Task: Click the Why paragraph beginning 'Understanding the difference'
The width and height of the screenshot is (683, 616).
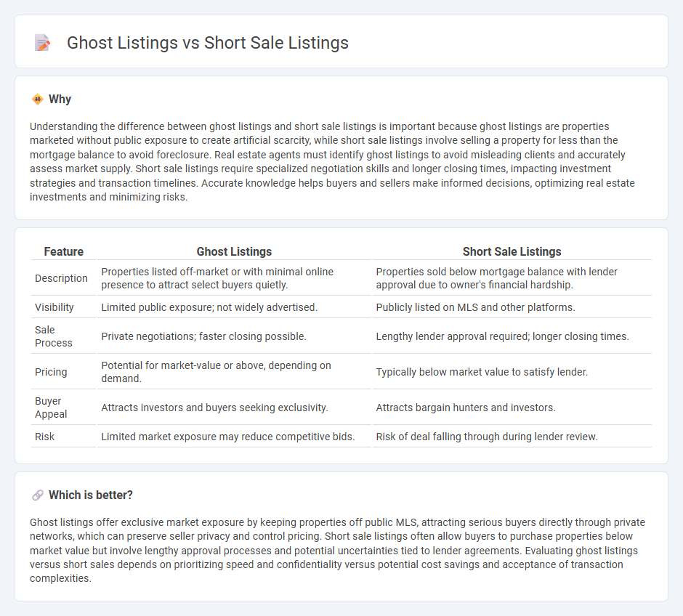Action: pos(333,161)
